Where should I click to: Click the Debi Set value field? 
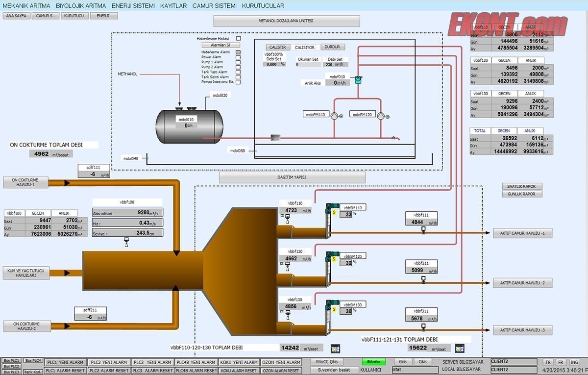click(x=335, y=65)
